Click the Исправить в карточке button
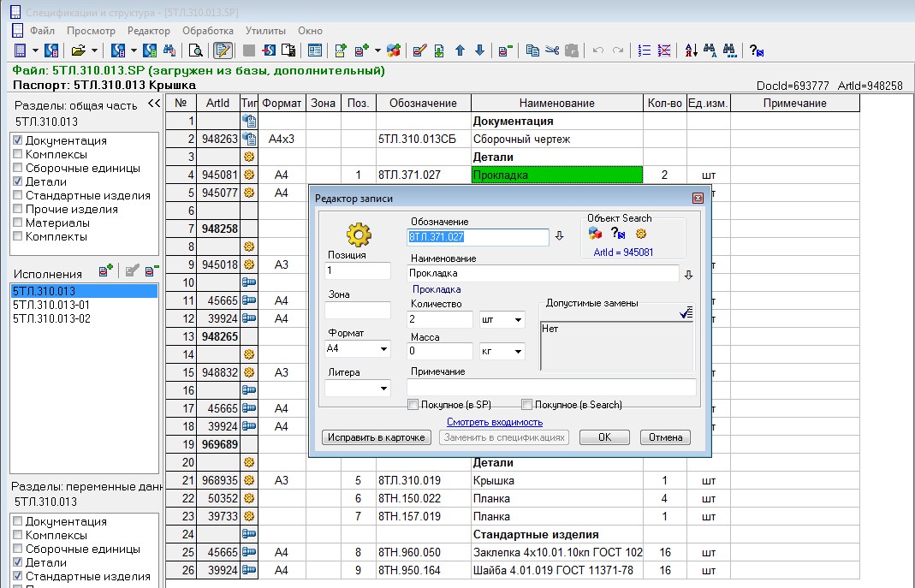The height and width of the screenshot is (588, 915). pyautogui.click(x=376, y=437)
